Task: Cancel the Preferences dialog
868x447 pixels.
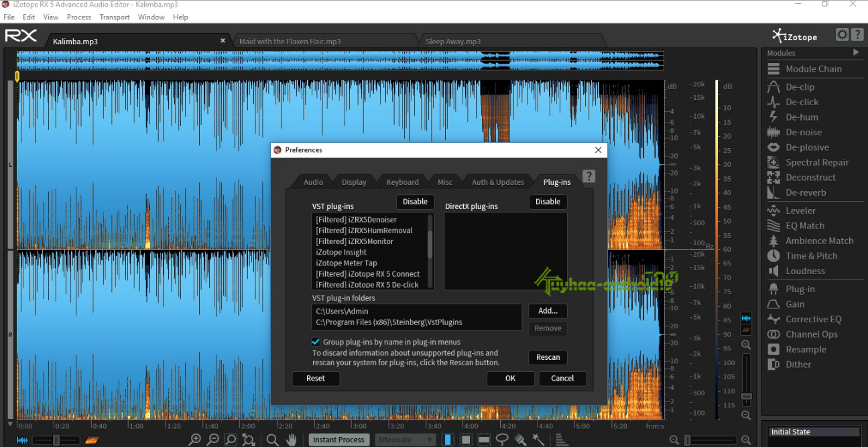Action: click(x=562, y=378)
